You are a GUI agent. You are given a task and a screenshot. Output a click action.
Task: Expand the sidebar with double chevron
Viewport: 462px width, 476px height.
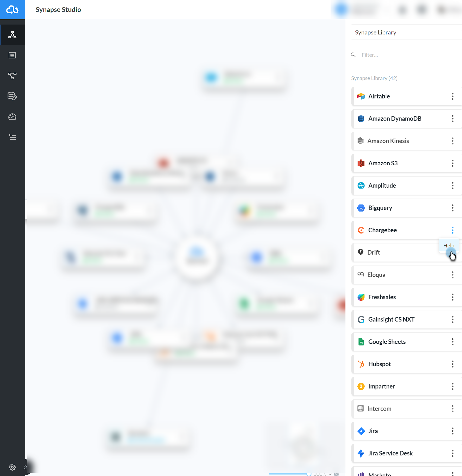pos(25,467)
